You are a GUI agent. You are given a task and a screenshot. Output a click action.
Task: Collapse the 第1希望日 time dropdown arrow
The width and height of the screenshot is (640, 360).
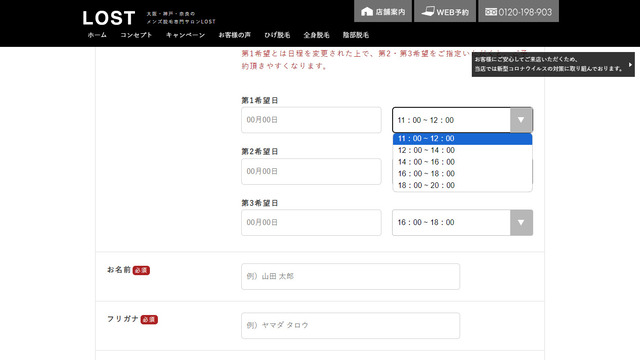coord(521,120)
